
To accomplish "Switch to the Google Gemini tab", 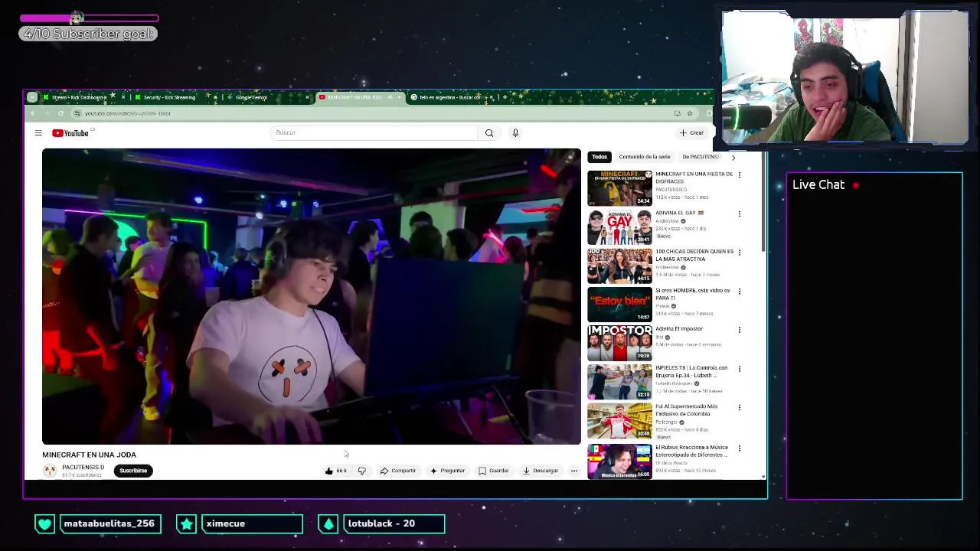I will click(251, 97).
